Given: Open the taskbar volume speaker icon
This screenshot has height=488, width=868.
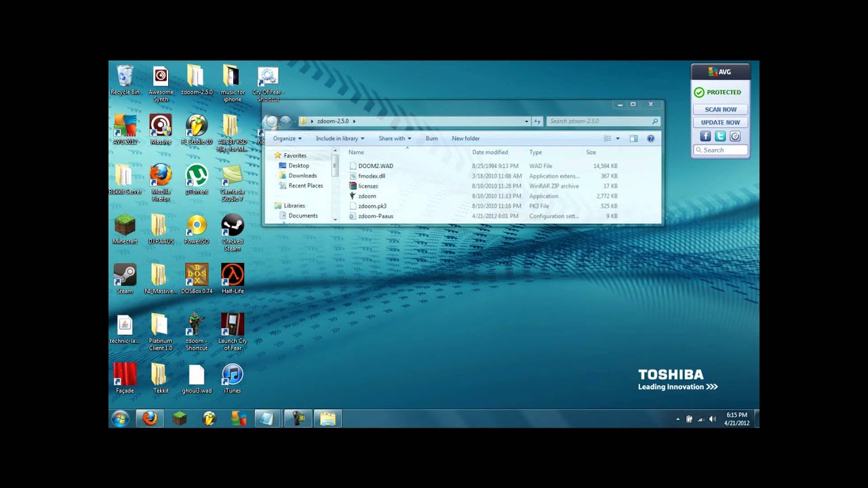Looking at the screenshot, I should [x=712, y=419].
